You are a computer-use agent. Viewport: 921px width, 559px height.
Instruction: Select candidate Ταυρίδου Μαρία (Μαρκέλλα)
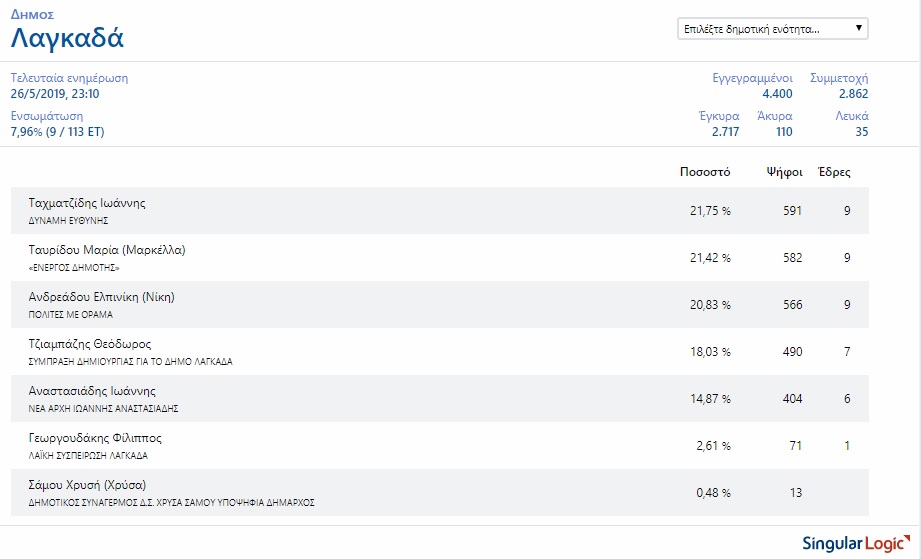coord(107,250)
